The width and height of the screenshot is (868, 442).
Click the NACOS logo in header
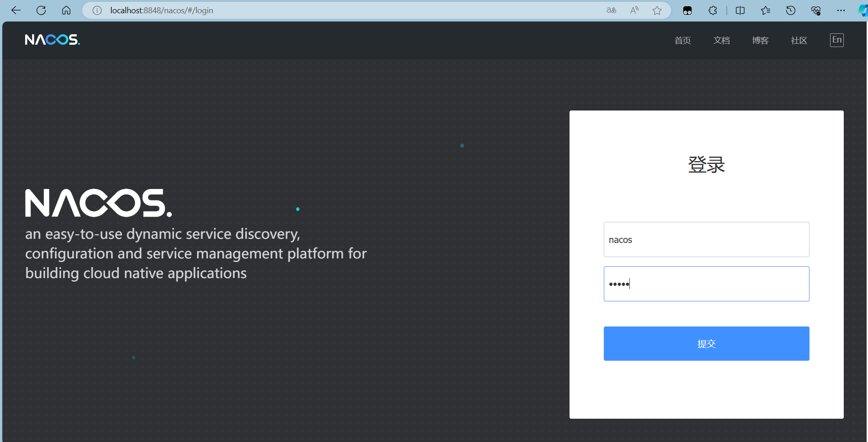[x=53, y=40]
